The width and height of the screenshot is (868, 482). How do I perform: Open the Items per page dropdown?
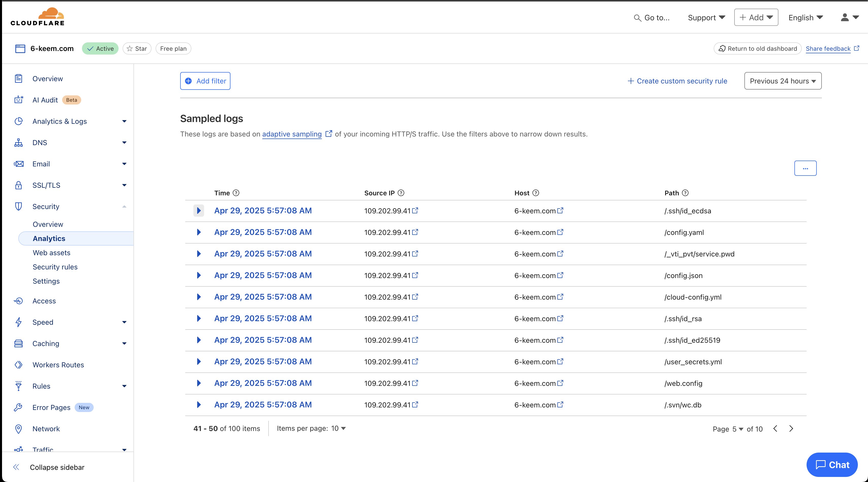pyautogui.click(x=339, y=428)
